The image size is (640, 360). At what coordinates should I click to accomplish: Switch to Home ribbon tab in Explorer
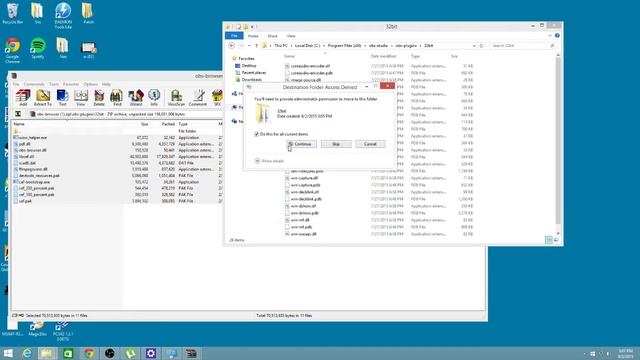tap(253, 36)
